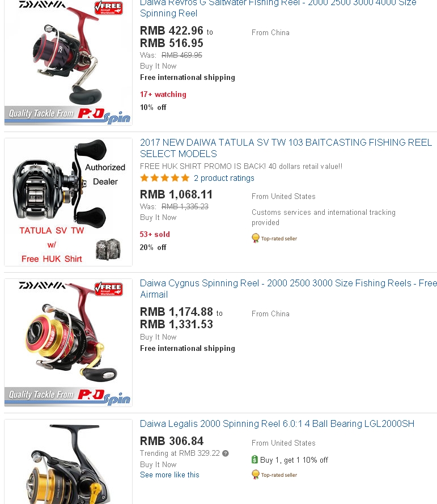
Task: Open the 2 product ratings link
Action: [x=224, y=178]
